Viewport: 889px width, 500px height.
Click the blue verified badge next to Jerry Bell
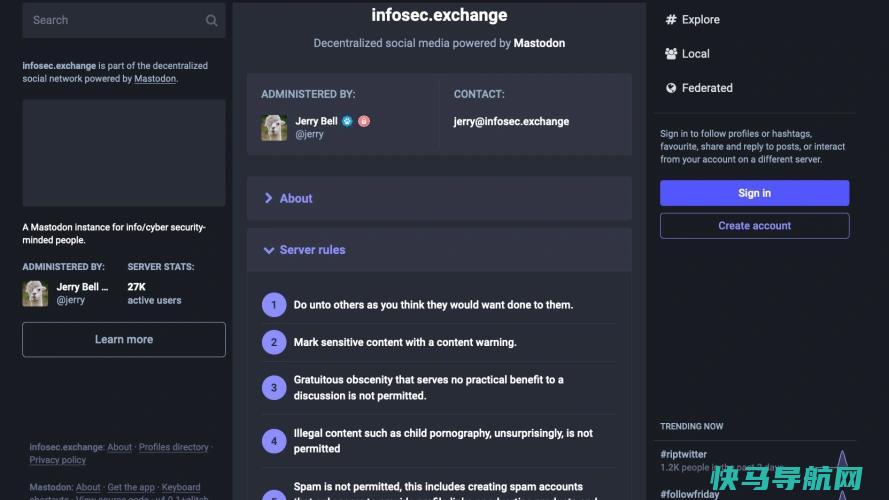347,121
